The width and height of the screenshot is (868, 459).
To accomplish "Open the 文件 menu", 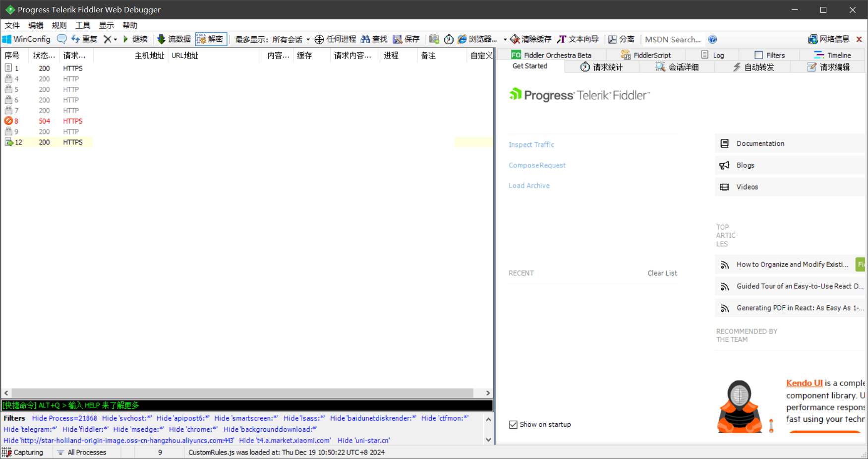I will pyautogui.click(x=12, y=25).
